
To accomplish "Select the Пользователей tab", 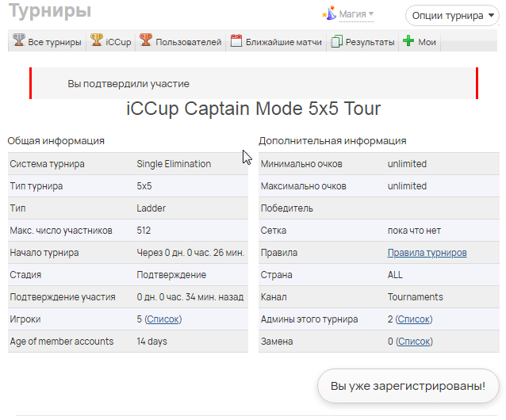I will 188,42.
